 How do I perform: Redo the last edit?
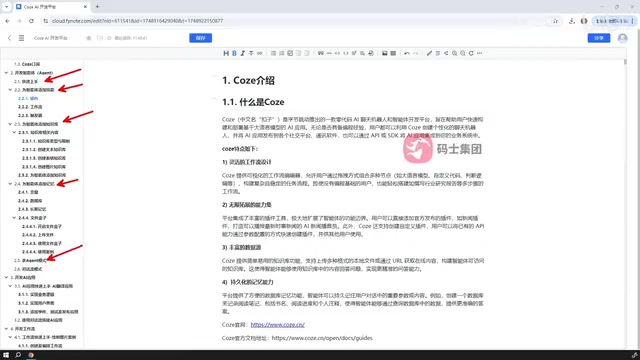tap(416, 53)
